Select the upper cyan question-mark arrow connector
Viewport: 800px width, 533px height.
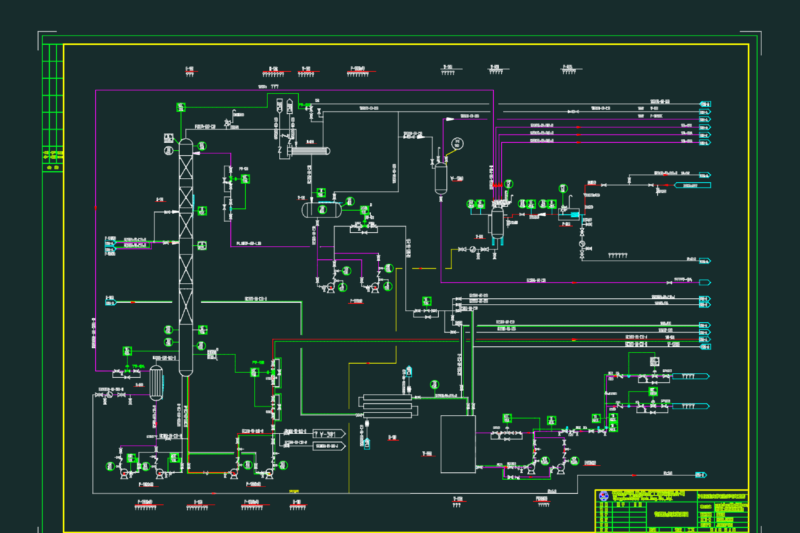point(690,376)
